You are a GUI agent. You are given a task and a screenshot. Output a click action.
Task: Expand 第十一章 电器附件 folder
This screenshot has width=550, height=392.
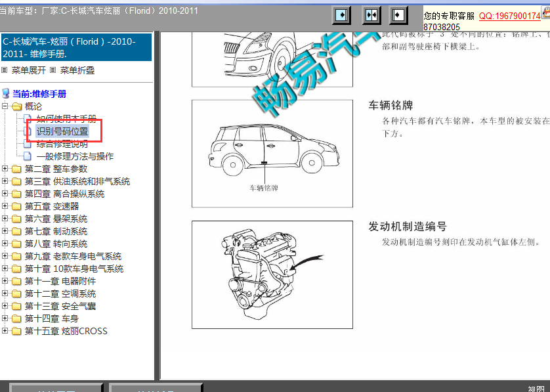click(x=5, y=281)
